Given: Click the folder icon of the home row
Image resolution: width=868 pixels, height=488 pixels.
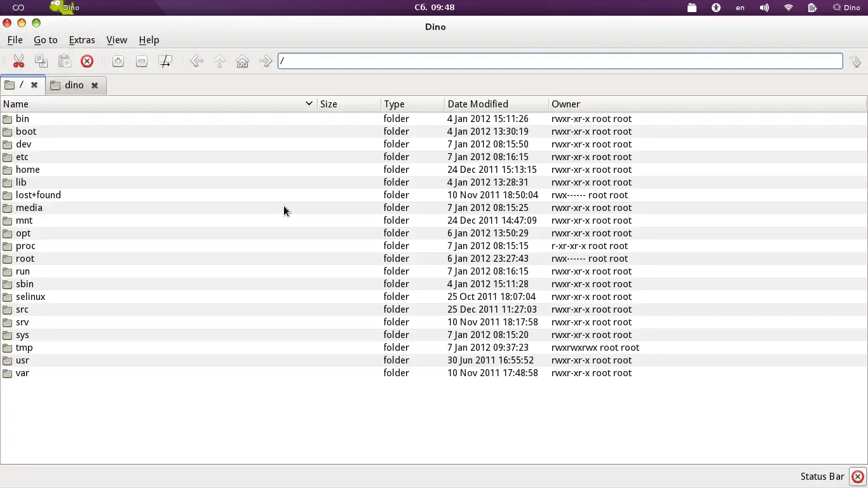Looking at the screenshot, I should coord(8,170).
